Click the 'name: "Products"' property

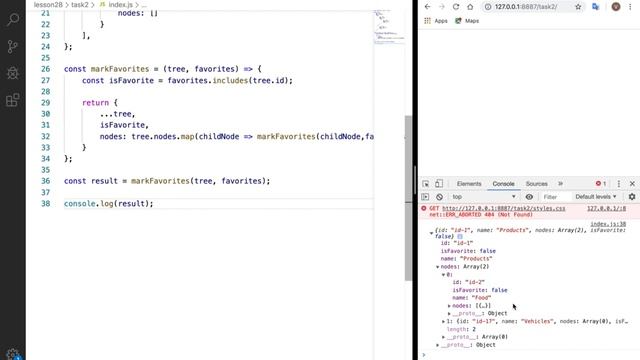coord(466,259)
